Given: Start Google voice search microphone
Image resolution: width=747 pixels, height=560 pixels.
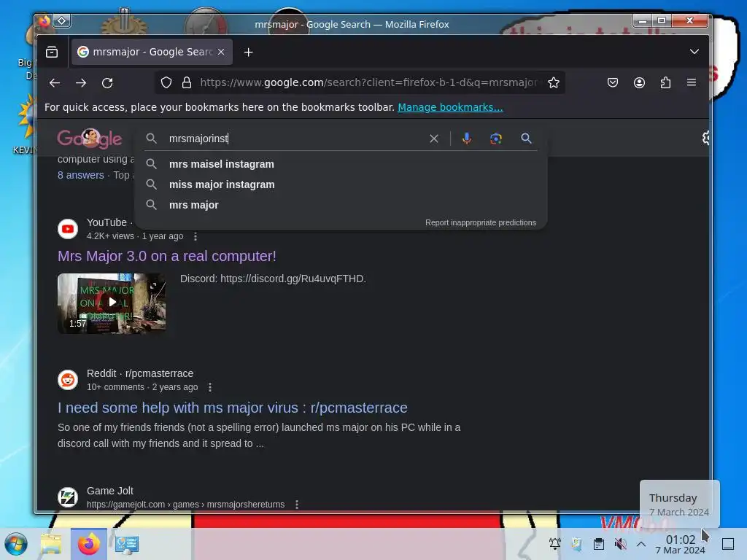Looking at the screenshot, I should 467,138.
